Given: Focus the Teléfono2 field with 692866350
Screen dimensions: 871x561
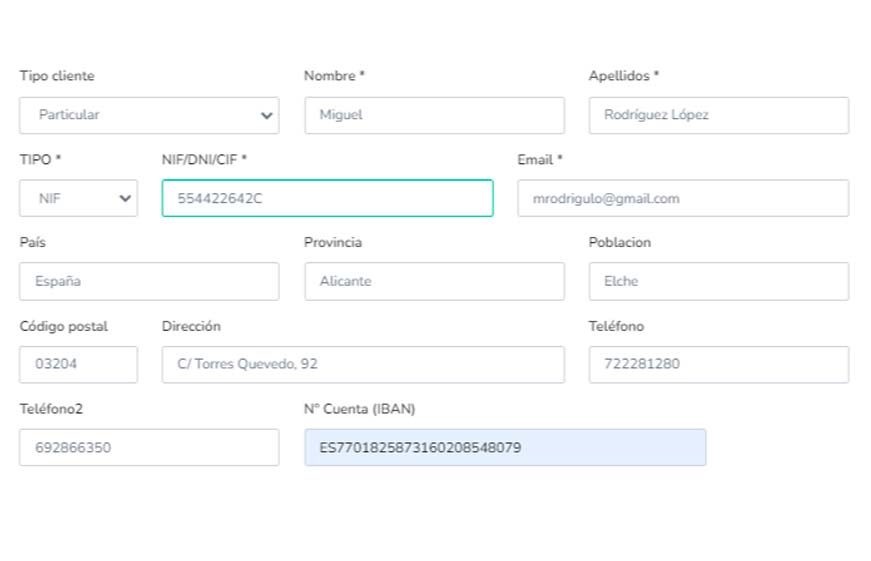Looking at the screenshot, I should (148, 447).
